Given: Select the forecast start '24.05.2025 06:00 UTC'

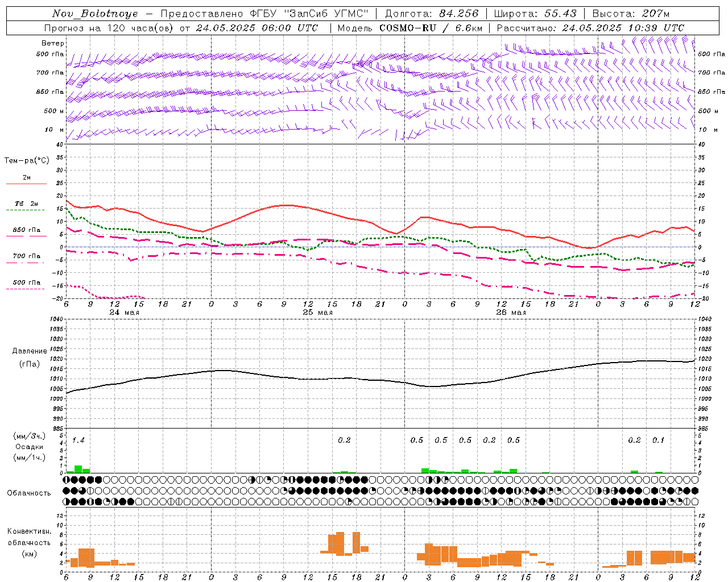Looking at the screenshot, I should click(x=257, y=28).
